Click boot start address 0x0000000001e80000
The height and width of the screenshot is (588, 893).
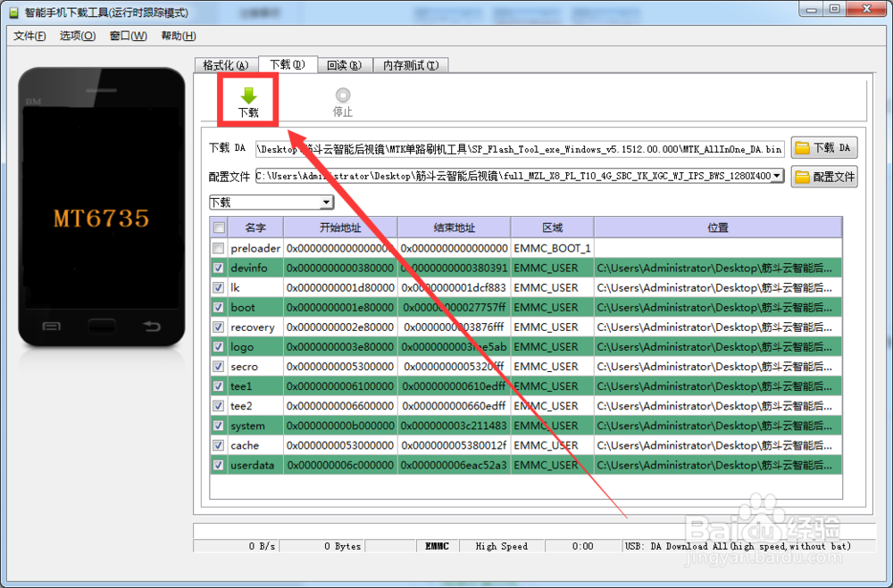pyautogui.click(x=340, y=307)
